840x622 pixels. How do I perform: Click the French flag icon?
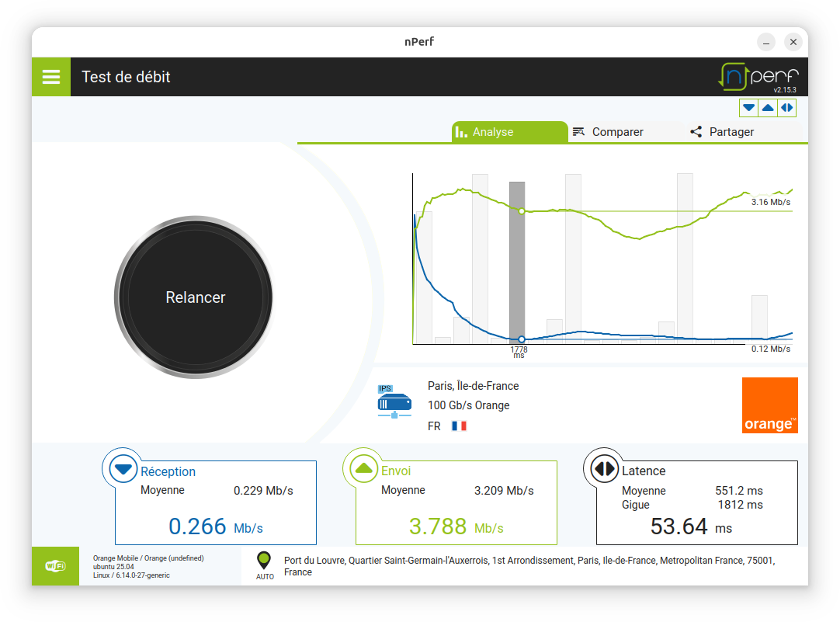point(459,426)
